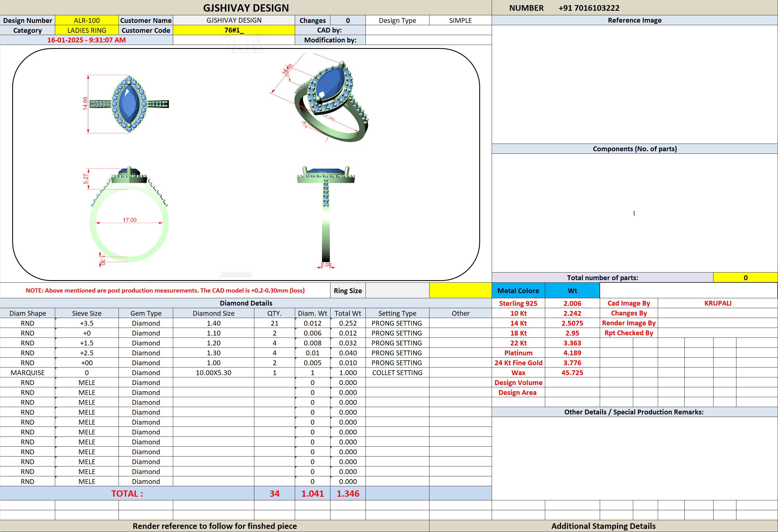Image resolution: width=778 pixels, height=532 pixels.
Task: Click the Setting Type column header
Action: click(x=397, y=313)
